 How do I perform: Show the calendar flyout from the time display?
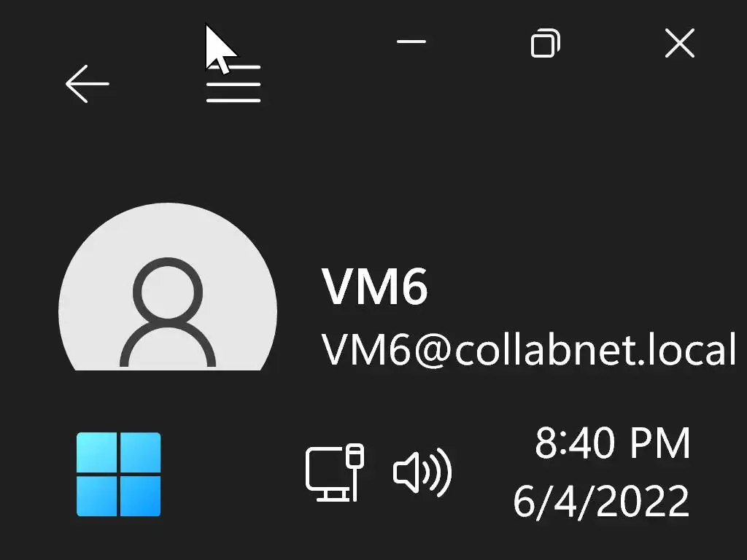click(x=613, y=443)
